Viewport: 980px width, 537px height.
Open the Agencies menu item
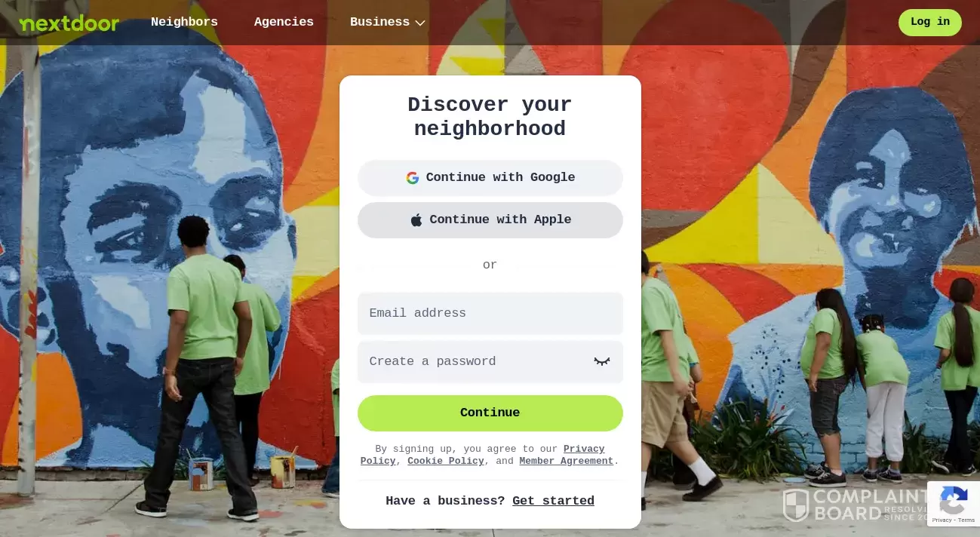pyautogui.click(x=284, y=22)
